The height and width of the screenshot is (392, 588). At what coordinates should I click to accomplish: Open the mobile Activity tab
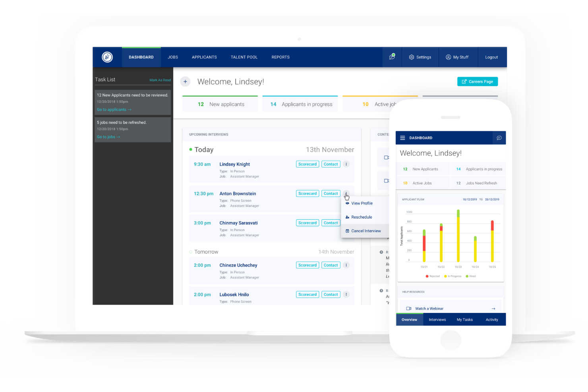[492, 319]
